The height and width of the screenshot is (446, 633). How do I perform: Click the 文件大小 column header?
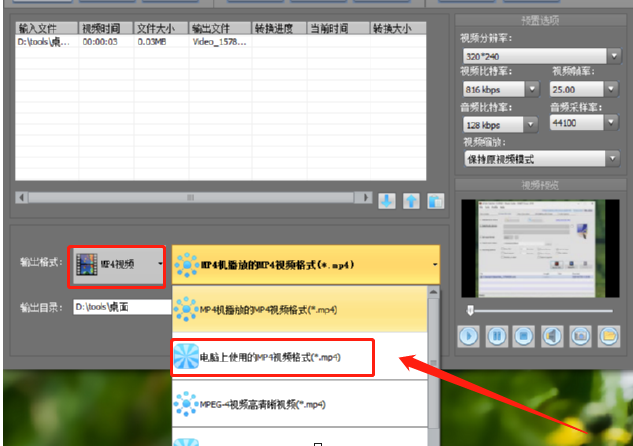[x=161, y=28]
